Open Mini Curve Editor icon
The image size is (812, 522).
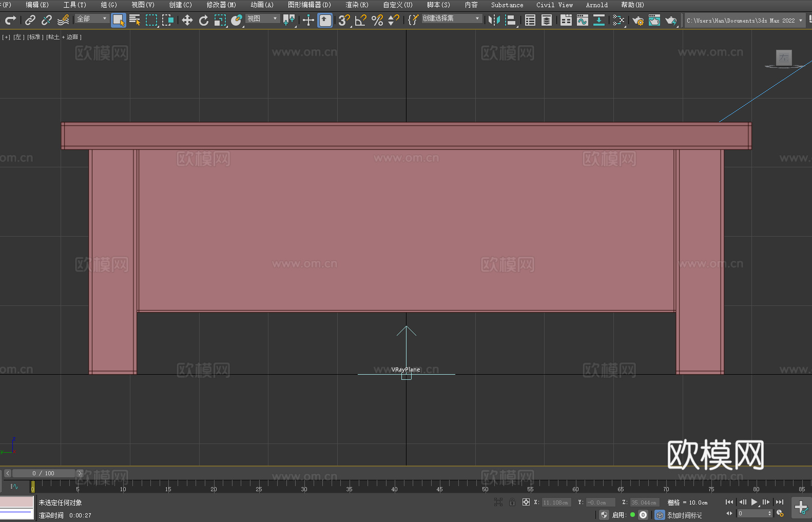click(14, 486)
